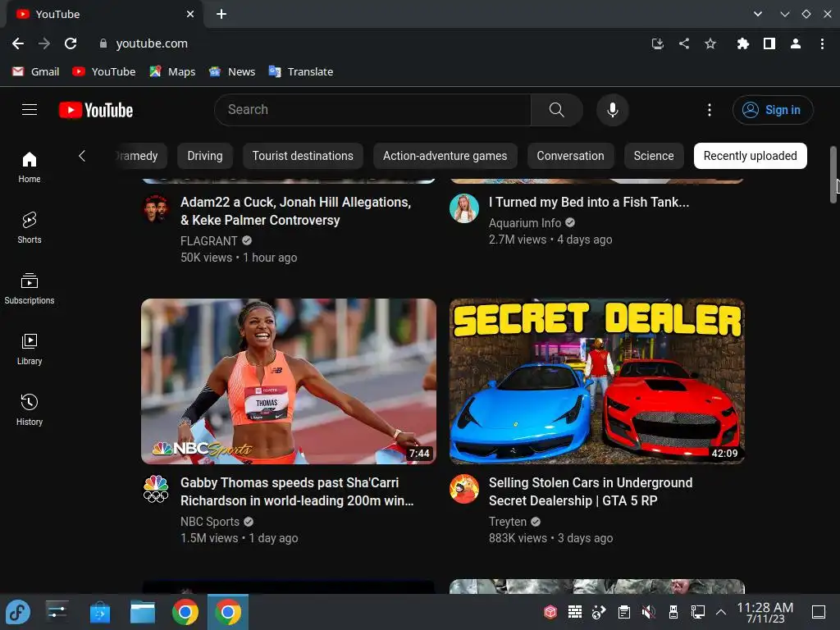840x630 pixels.
Task: Visit the Treyten channel name
Action: click(507, 521)
